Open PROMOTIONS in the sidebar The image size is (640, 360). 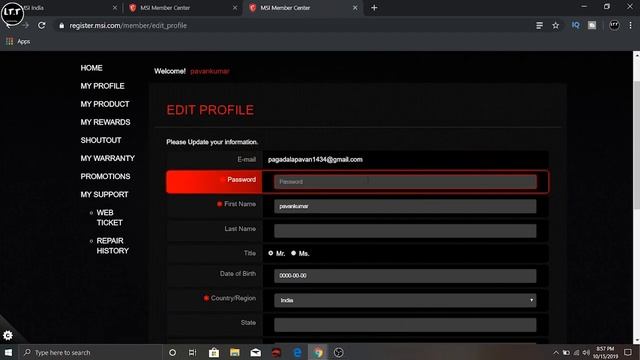point(105,176)
